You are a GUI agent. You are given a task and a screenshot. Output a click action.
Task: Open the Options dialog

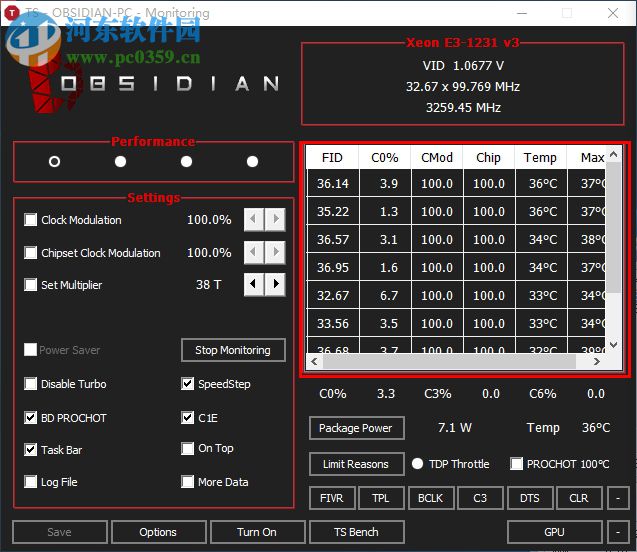tap(158, 532)
